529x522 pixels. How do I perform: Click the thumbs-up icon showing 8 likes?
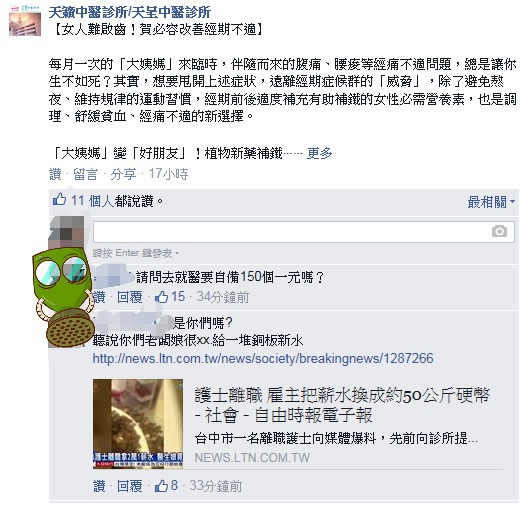[x=161, y=486]
